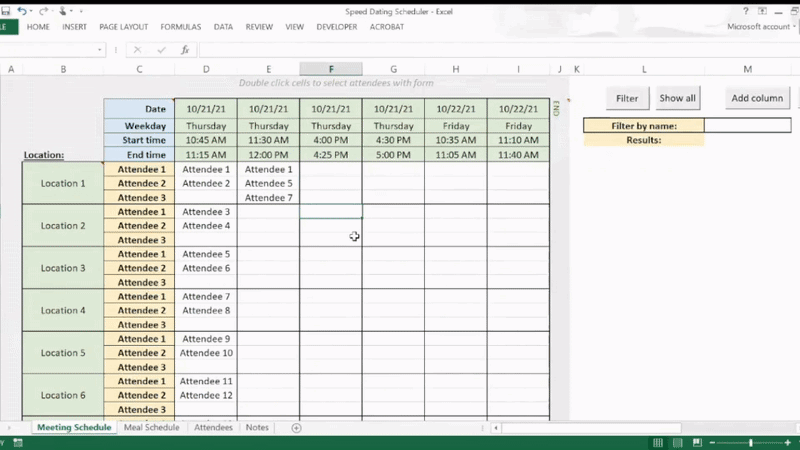
Task: Select the column D header
Action: point(206,69)
